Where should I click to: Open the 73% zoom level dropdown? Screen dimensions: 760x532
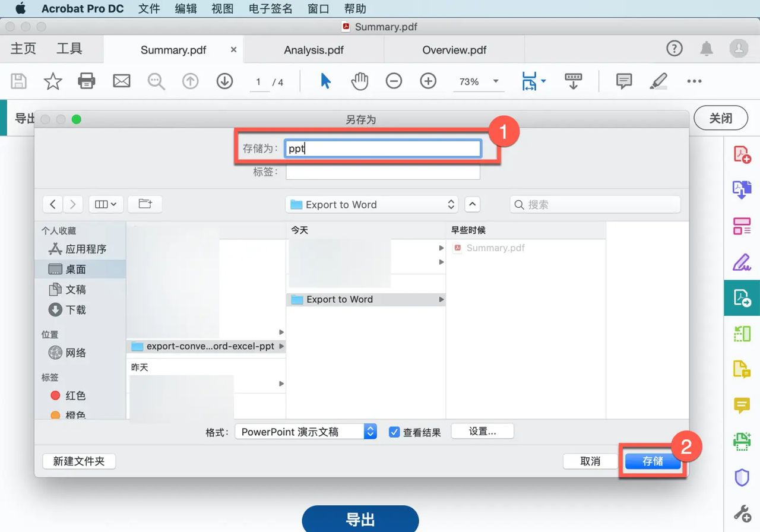click(x=479, y=81)
